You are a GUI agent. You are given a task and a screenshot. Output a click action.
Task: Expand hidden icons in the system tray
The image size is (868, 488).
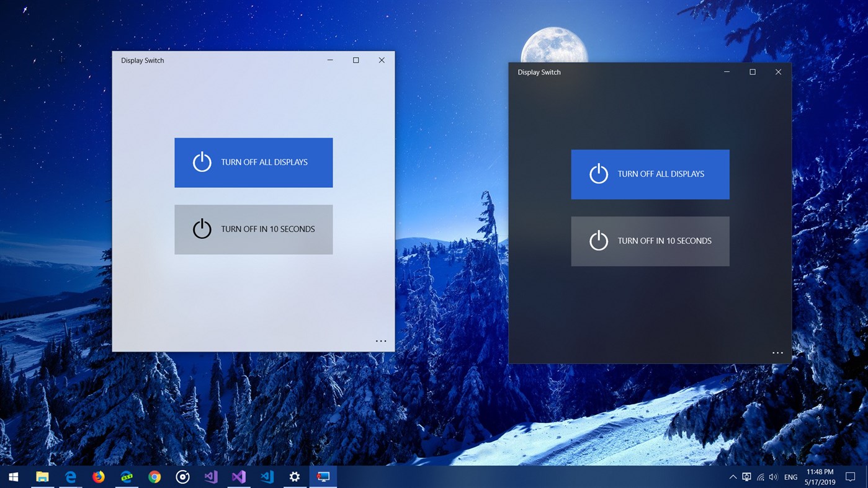[x=733, y=477]
